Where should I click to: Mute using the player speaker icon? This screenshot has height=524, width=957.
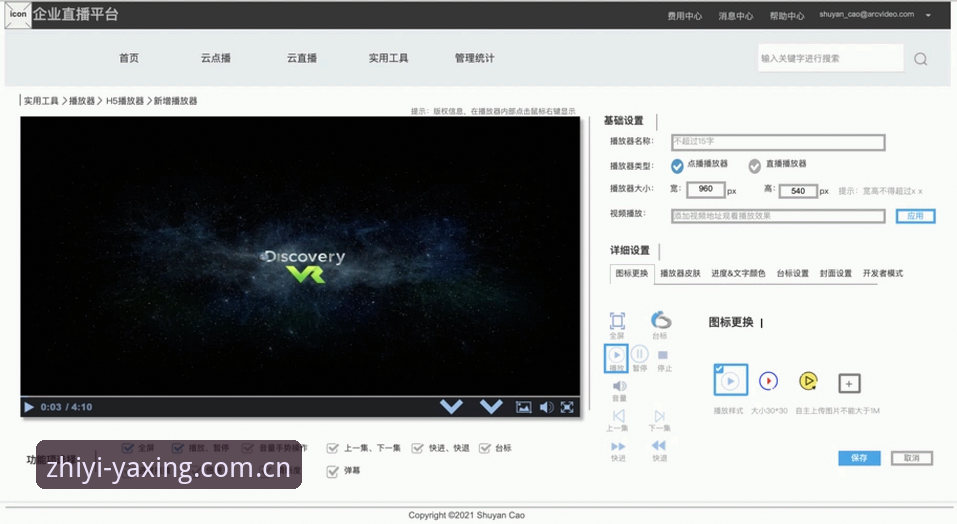pyautogui.click(x=546, y=407)
